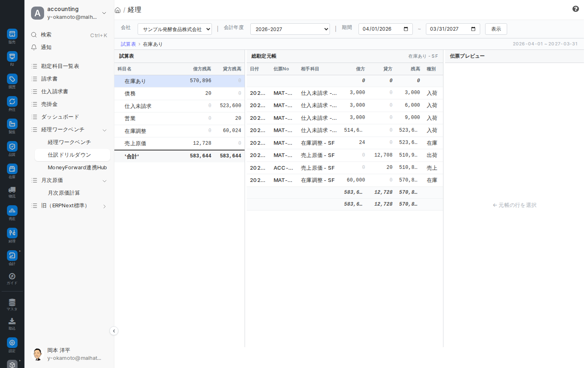The height and width of the screenshot is (368, 588).
Task: Select the 売上原価 trial balance row
Action: [179, 144]
